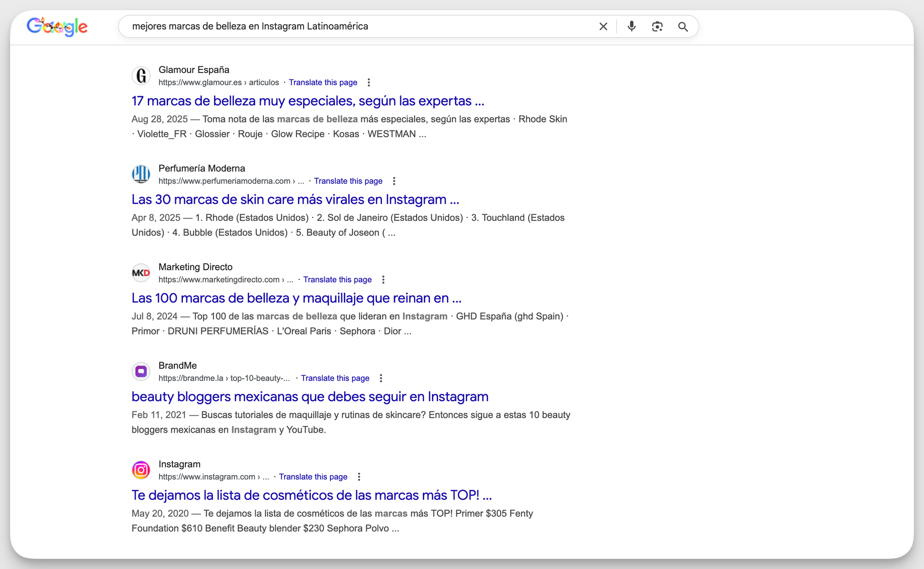Viewport: 924px width, 569px height.
Task: Open the three-dot menu on the Instagram result
Action: click(359, 477)
